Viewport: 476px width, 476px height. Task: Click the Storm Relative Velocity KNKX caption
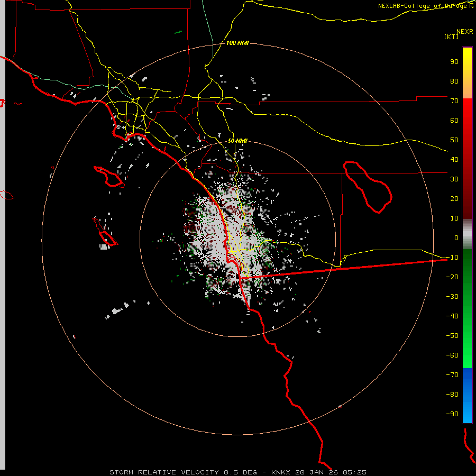click(x=237, y=472)
